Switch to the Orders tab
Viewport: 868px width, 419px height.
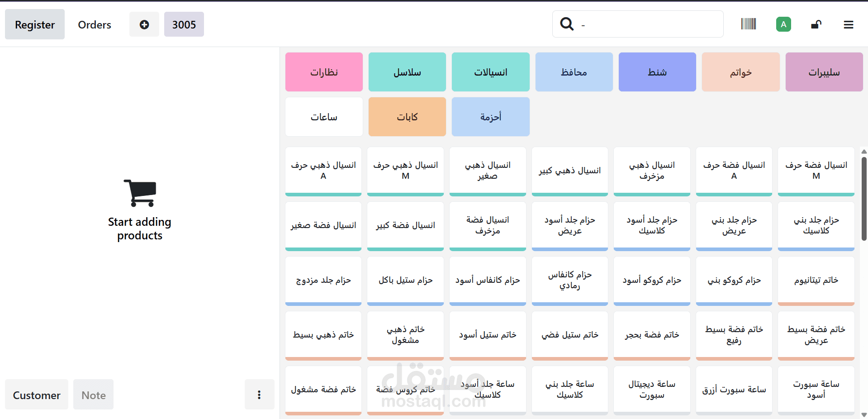coord(95,24)
